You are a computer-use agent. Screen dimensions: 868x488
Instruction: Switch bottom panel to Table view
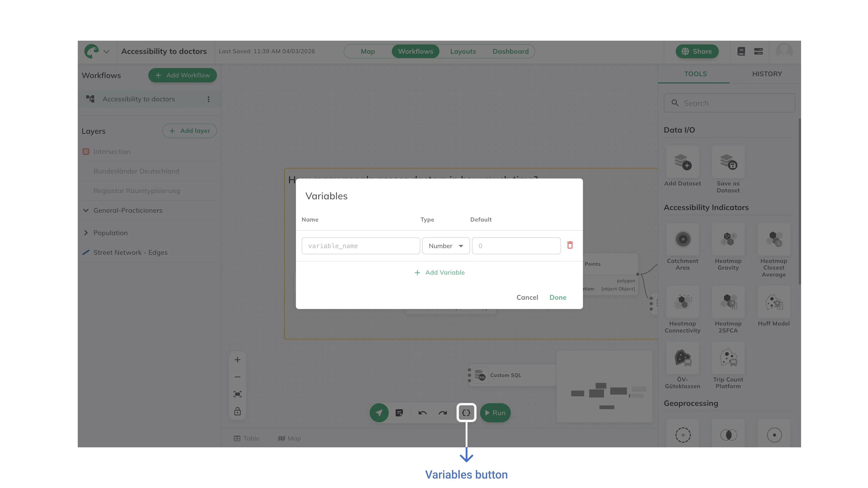(x=246, y=438)
